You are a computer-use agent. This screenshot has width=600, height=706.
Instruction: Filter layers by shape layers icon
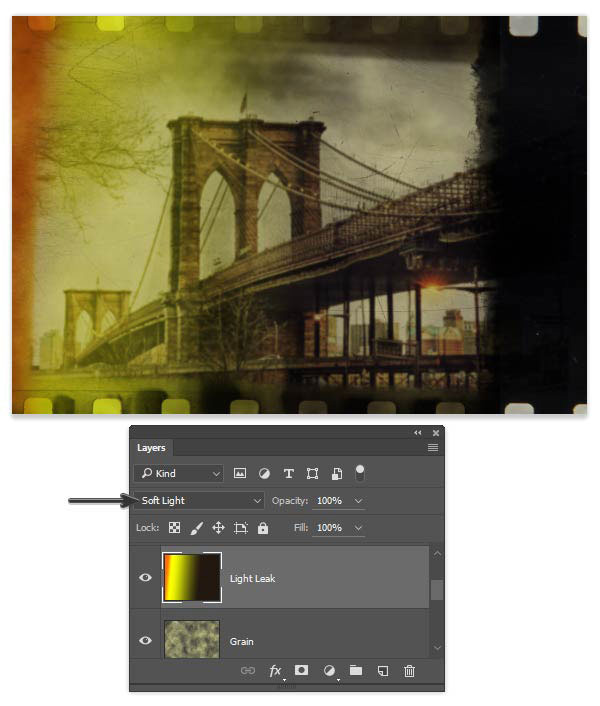pos(312,473)
